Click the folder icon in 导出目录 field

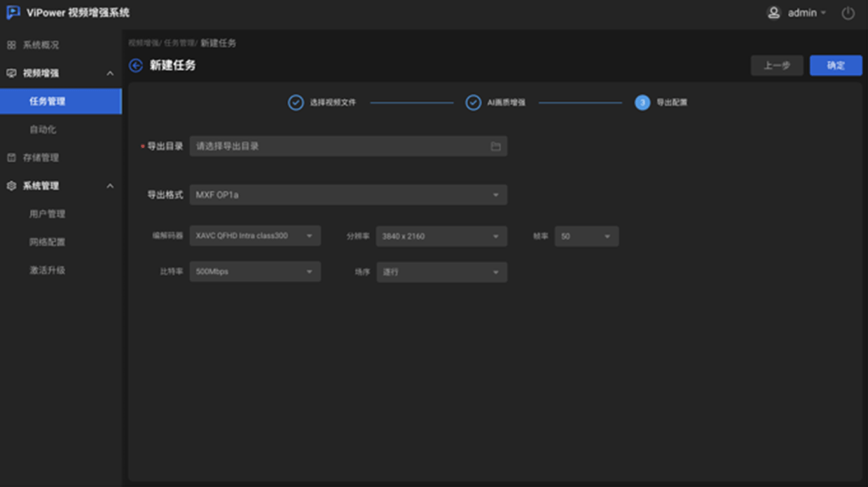(495, 146)
